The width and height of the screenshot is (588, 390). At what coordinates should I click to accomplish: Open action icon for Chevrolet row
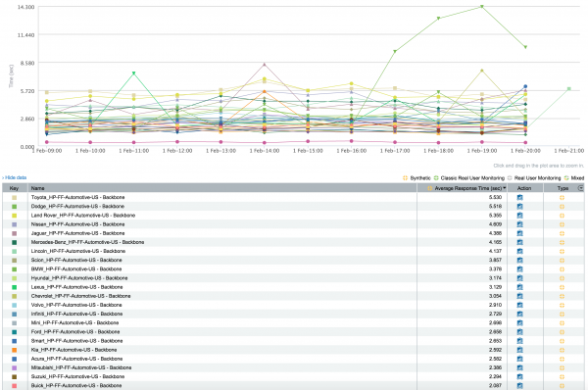coord(519,296)
